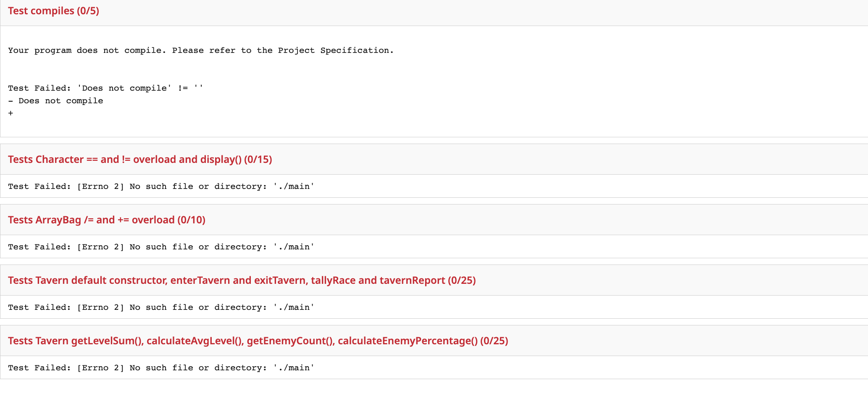Click the (0/25) score on Tavern getLevelSum() test
Image resolution: width=868 pixels, height=393 pixels.
(494, 341)
